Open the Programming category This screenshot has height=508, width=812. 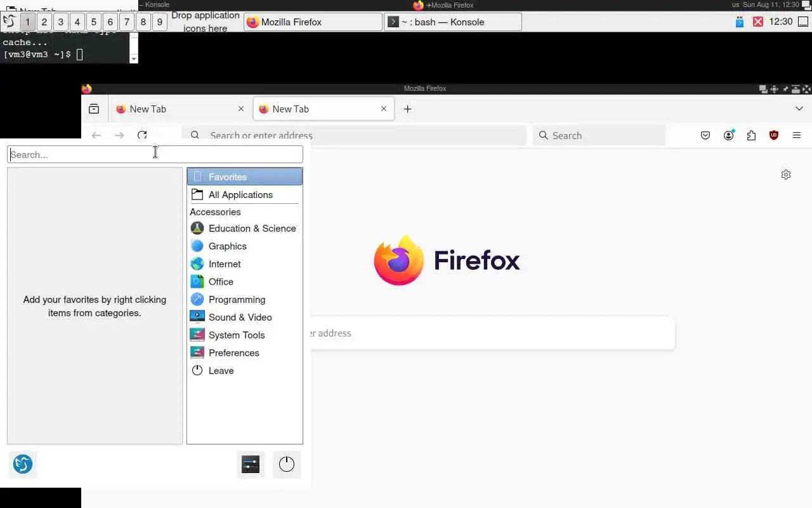click(245, 300)
